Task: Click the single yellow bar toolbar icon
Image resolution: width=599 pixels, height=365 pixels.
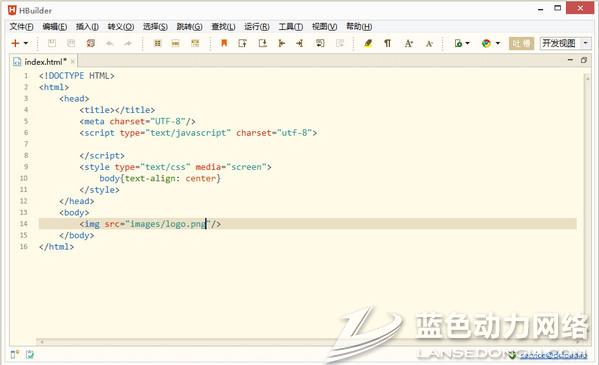Action: pos(175,44)
